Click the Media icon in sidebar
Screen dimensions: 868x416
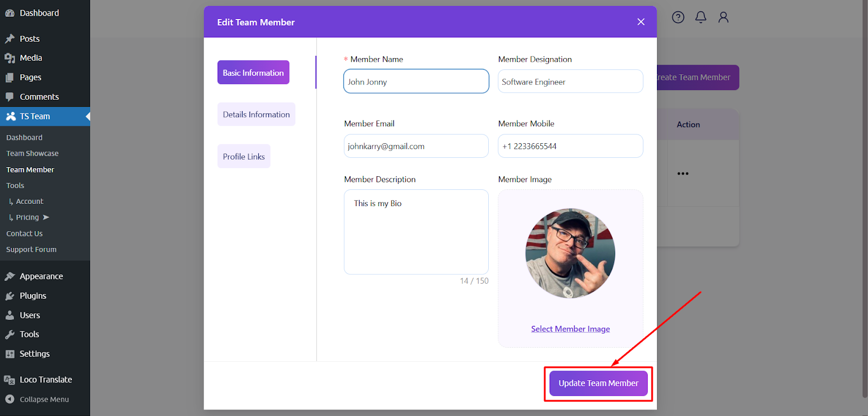pyautogui.click(x=10, y=58)
